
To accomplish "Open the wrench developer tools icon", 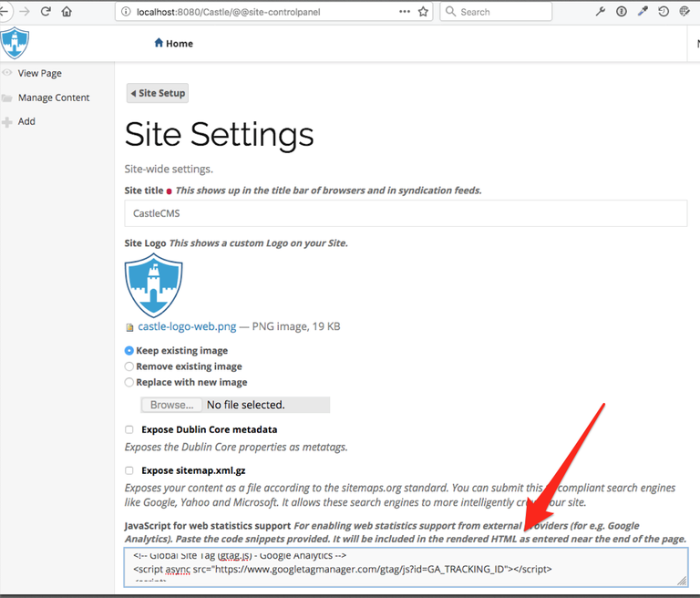I will [x=600, y=12].
